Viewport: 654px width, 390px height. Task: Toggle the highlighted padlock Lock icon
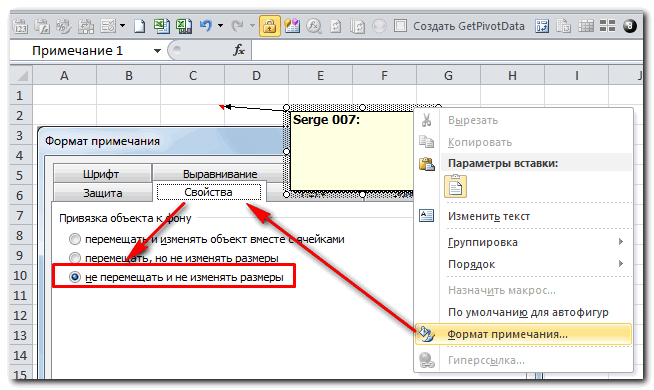pyautogui.click(x=269, y=26)
